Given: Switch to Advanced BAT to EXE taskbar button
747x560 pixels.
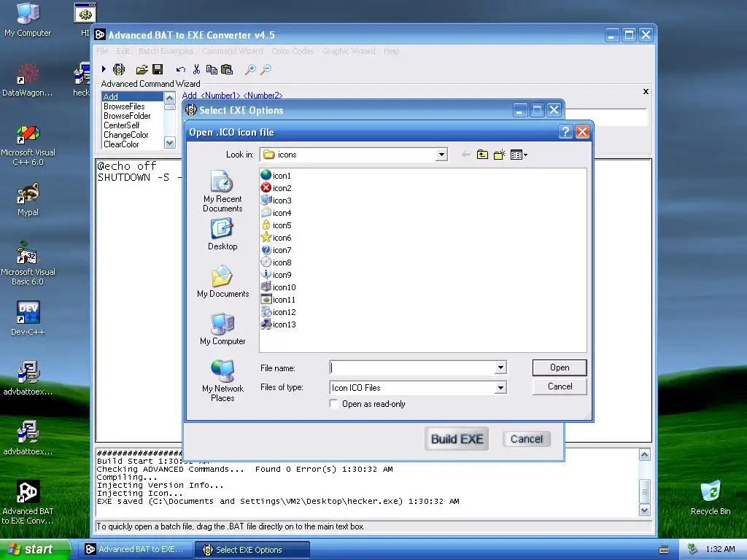Looking at the screenshot, I should [135, 550].
